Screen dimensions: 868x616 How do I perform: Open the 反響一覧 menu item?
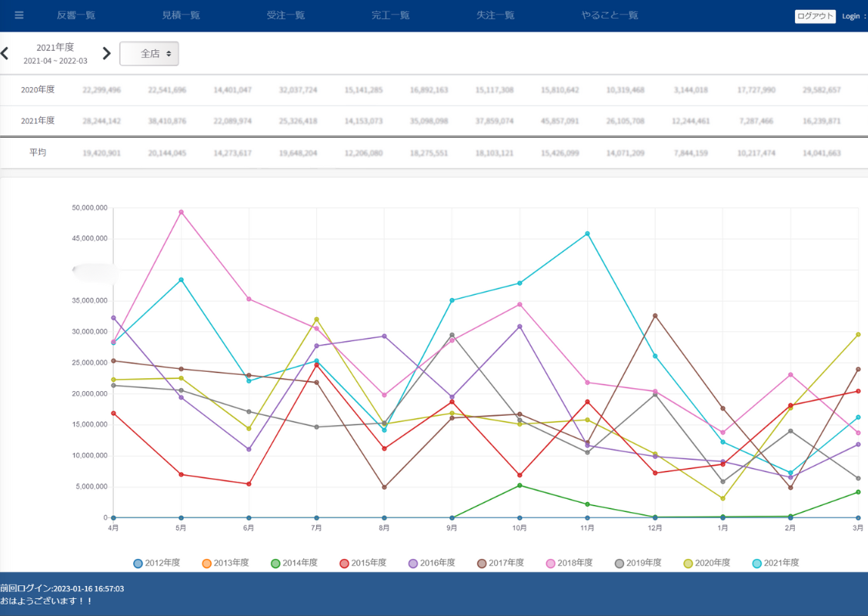[x=76, y=15]
